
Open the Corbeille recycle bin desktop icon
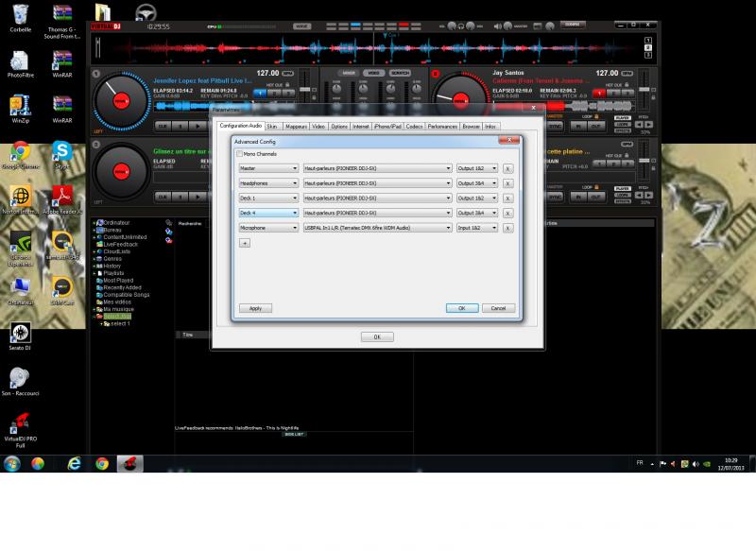[x=20, y=18]
